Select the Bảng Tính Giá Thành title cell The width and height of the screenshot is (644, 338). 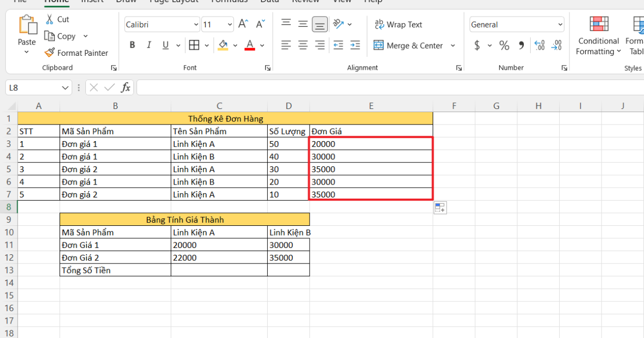(185, 219)
